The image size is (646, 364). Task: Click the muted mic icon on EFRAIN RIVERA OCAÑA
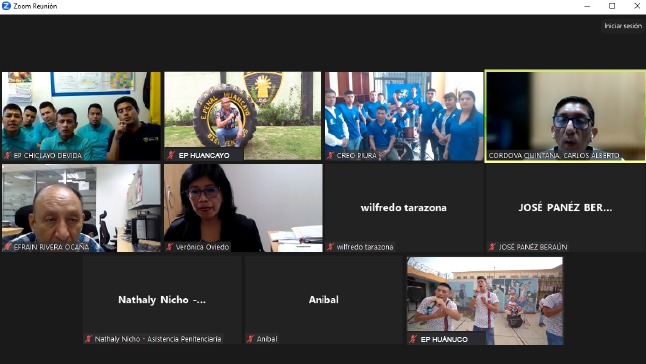pyautogui.click(x=7, y=247)
